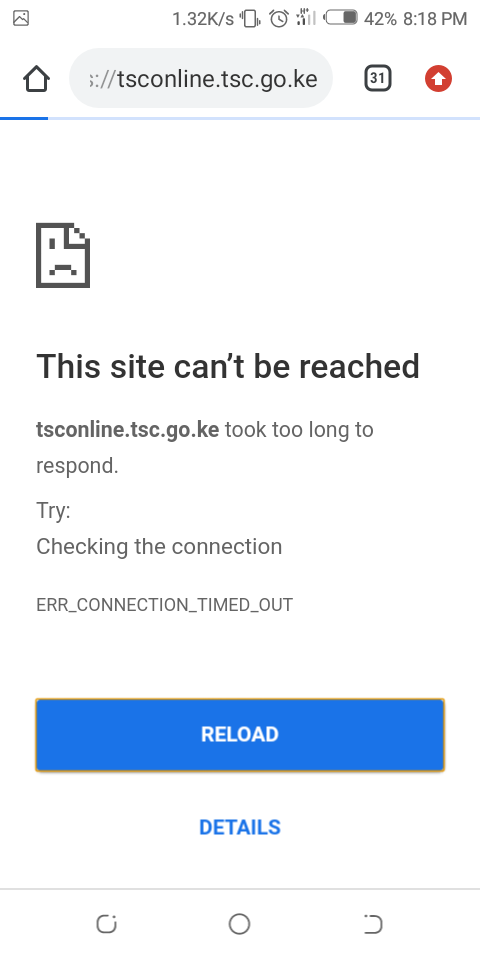Expand the DETAILS link
Image resolution: width=480 pixels, height=960 pixels.
coord(240,827)
